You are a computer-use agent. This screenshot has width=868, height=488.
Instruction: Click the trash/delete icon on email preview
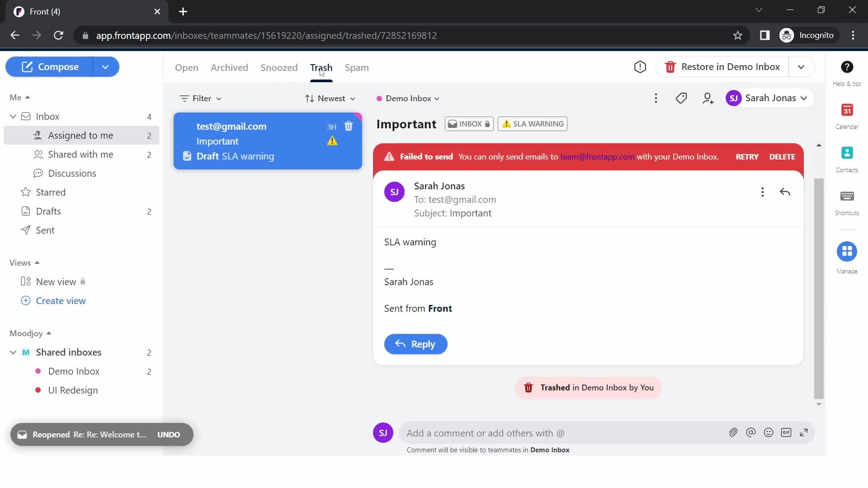tap(349, 126)
